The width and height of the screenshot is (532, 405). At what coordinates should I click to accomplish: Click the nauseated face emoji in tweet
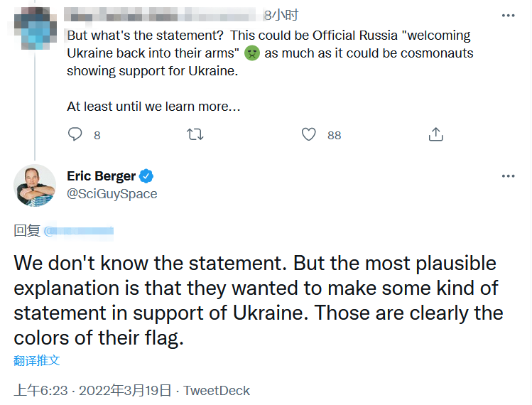(x=251, y=53)
